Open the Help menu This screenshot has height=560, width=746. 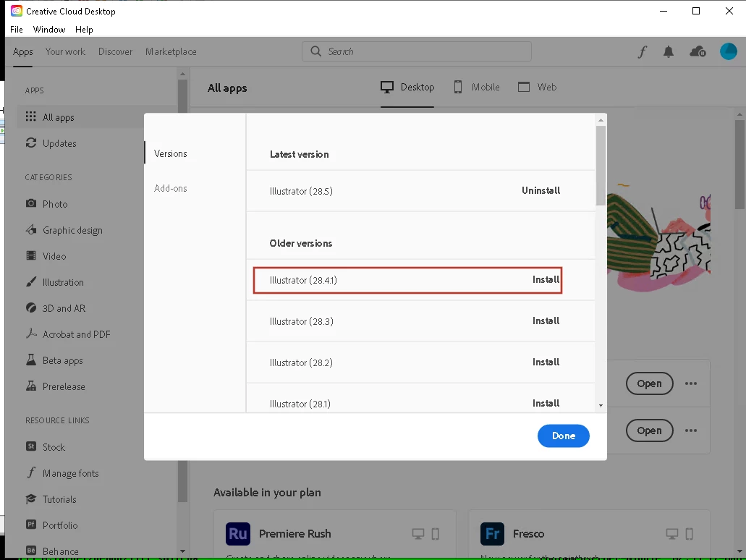[84, 30]
